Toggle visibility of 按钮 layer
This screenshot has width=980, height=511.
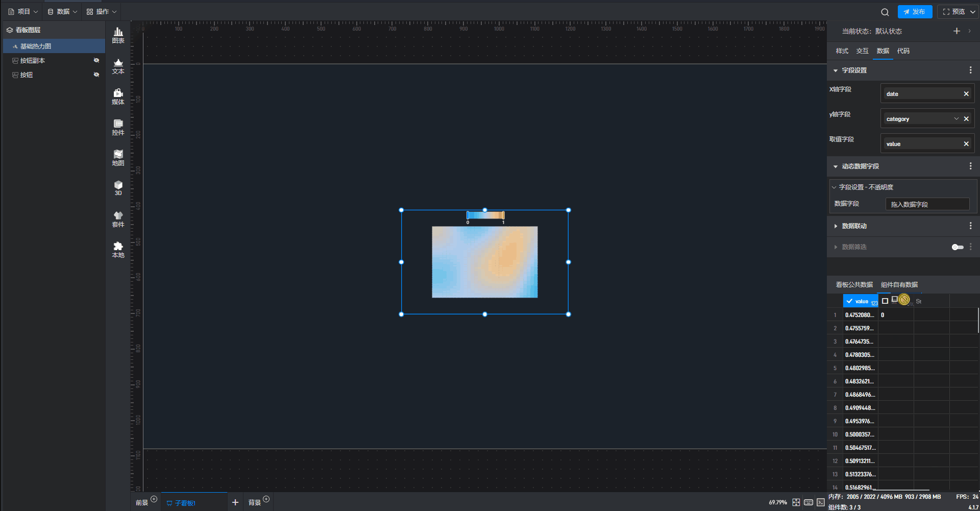click(96, 75)
